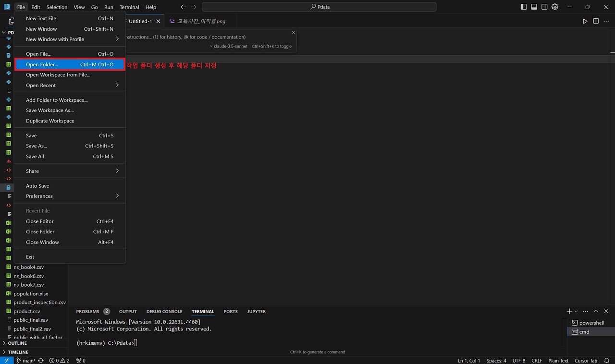Toggle Auto Save in the File menu

[37, 186]
